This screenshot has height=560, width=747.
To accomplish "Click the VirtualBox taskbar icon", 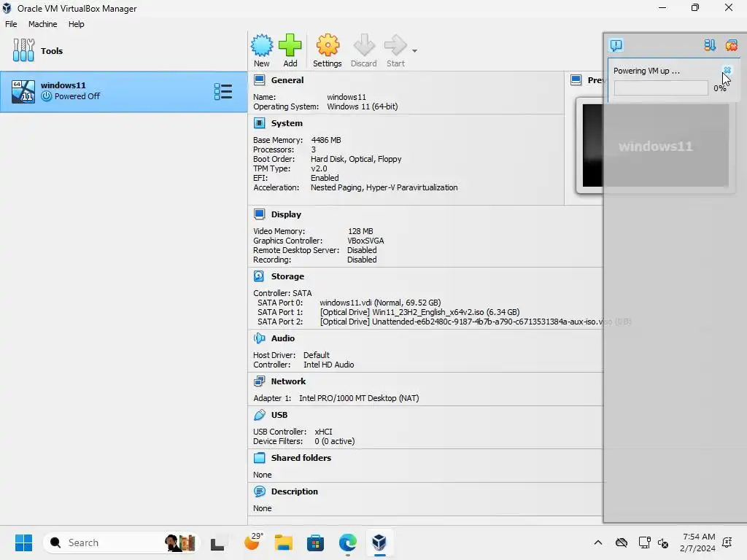I will point(379,542).
